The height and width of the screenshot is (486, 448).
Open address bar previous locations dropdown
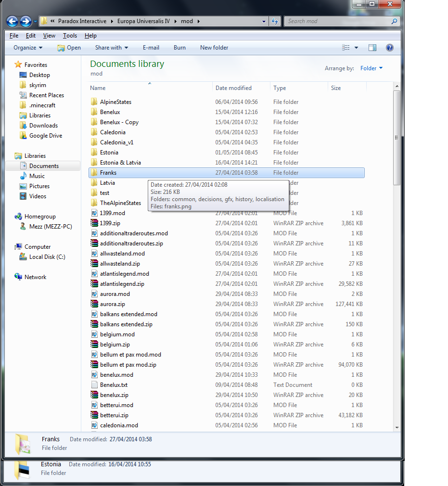(x=264, y=21)
